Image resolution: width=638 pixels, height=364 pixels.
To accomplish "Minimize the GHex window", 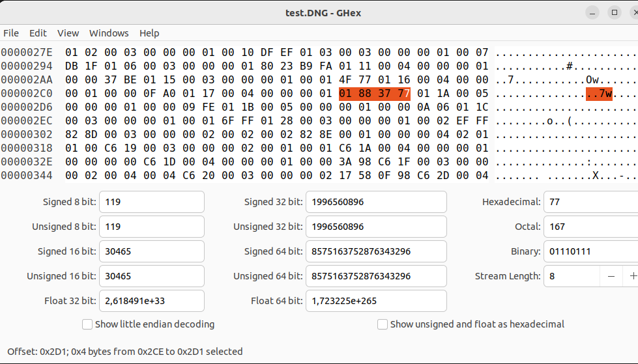I will pyautogui.click(x=592, y=12).
